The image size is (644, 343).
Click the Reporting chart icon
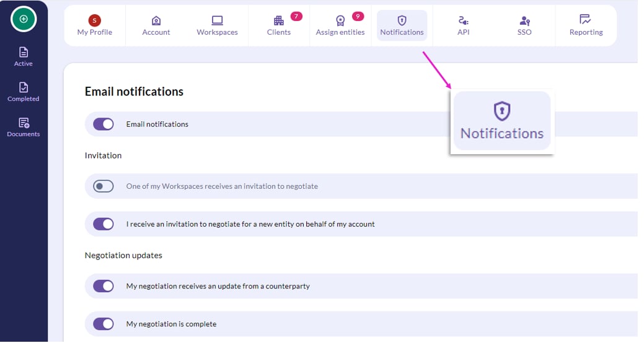coord(585,19)
